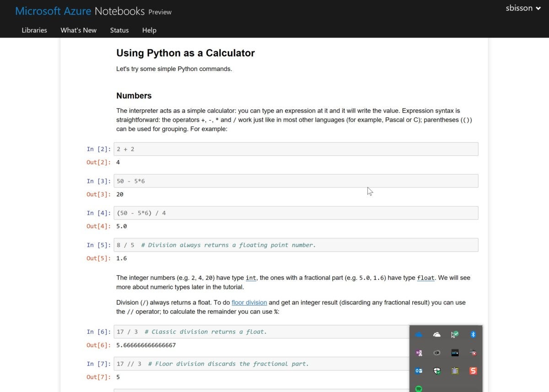Click the In [2]: prompt label
The width and height of the screenshot is (549, 392).
(99, 149)
